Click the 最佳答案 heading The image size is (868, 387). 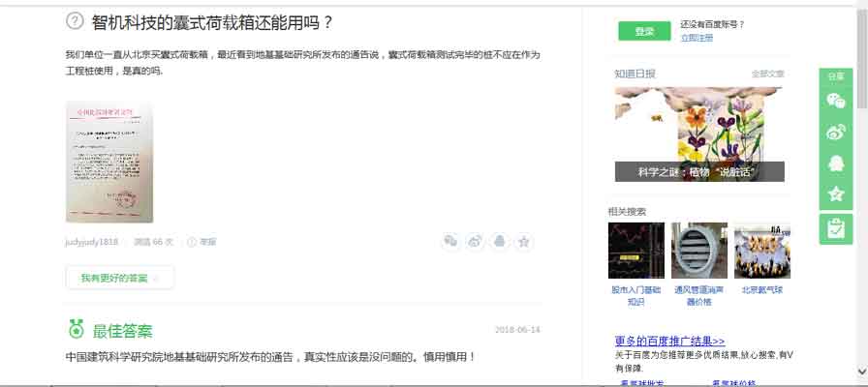[x=122, y=331]
